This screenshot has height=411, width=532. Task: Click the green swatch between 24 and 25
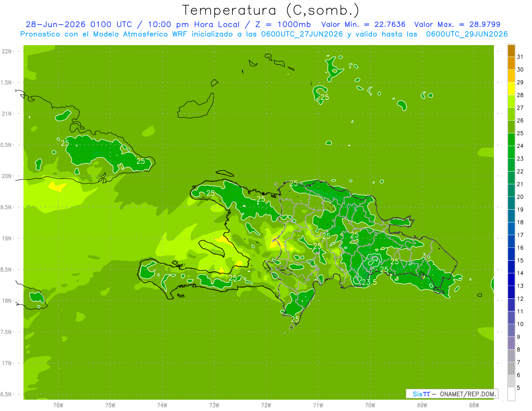tap(511, 140)
